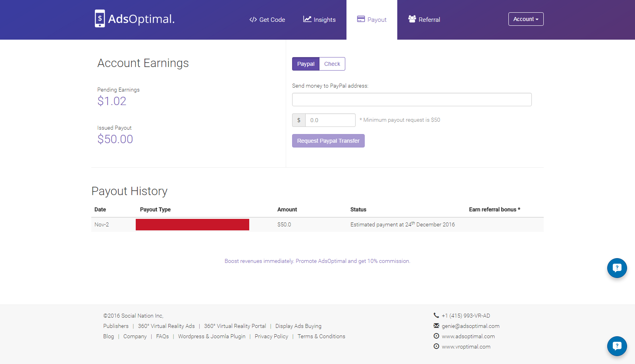The height and width of the screenshot is (364, 635).
Task: Click the Payout credit card icon
Action: pos(361,19)
